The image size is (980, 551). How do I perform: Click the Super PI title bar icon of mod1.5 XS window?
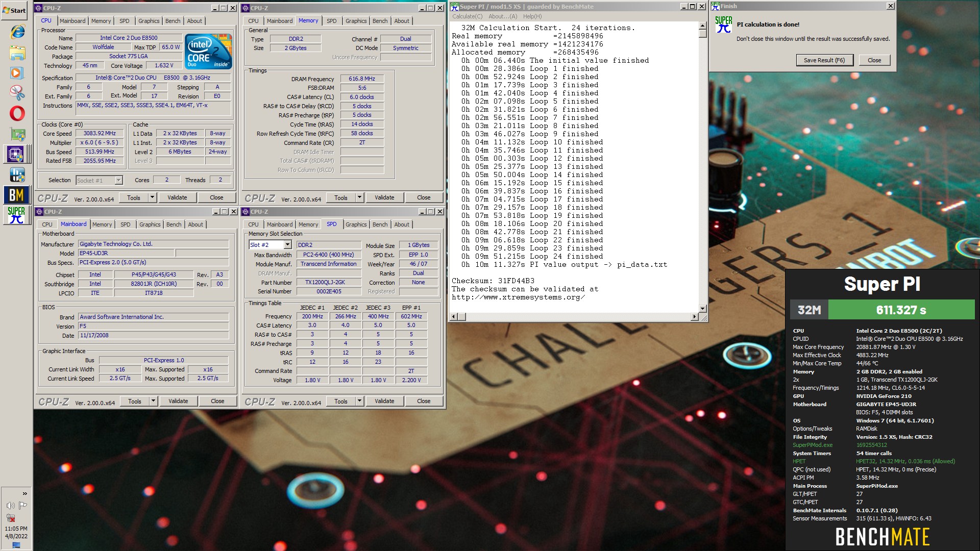coord(454,6)
